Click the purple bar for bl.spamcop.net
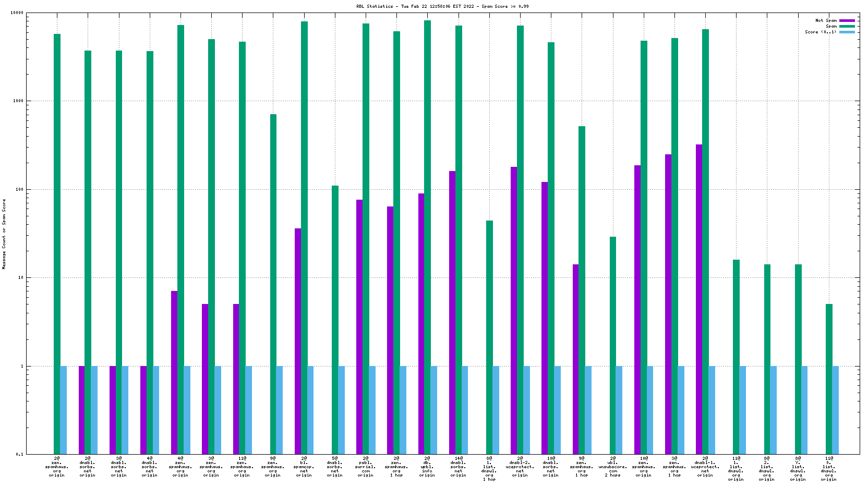The width and height of the screenshot is (868, 488). 298,339
